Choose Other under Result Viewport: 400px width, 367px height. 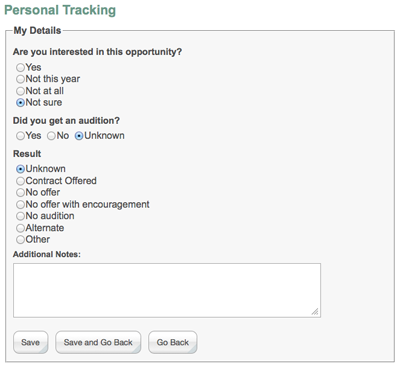click(20, 239)
